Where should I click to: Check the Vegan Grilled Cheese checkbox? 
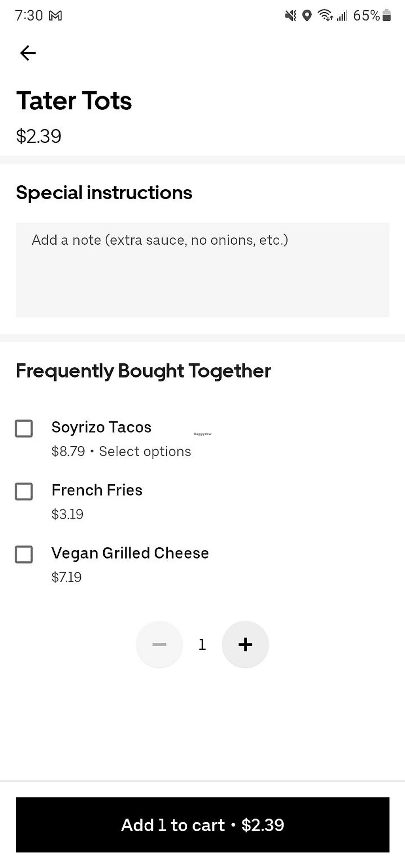[x=24, y=554]
